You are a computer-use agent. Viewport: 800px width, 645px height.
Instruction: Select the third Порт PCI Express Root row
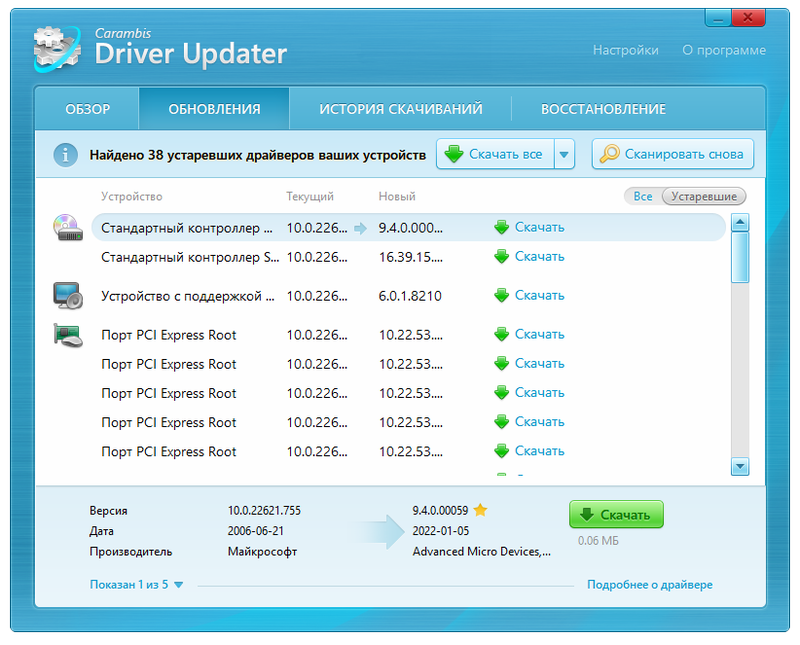408,393
